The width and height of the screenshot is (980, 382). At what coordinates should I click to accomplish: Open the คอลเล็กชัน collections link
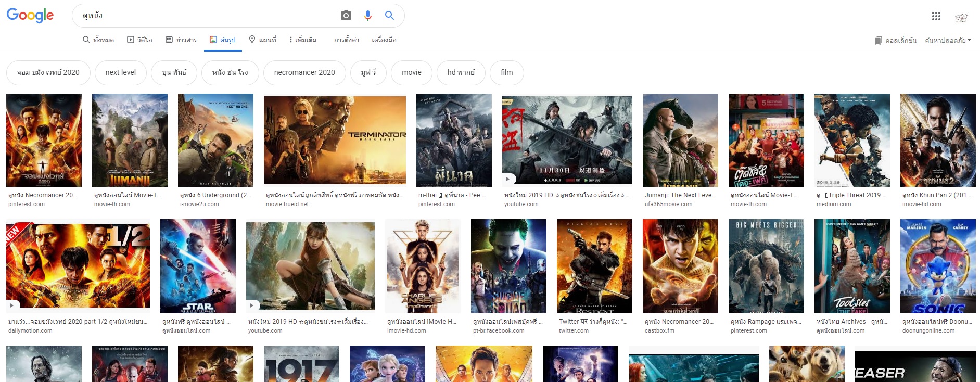pyautogui.click(x=901, y=40)
